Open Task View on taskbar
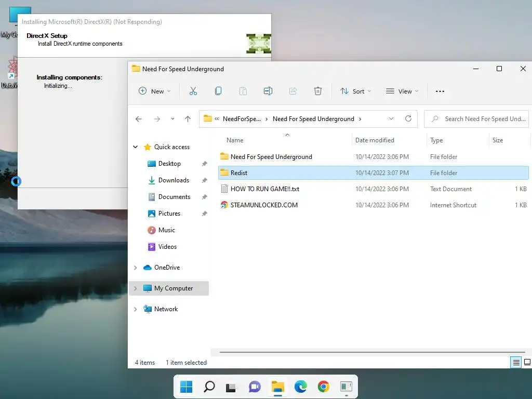The image size is (532, 399). point(231,387)
